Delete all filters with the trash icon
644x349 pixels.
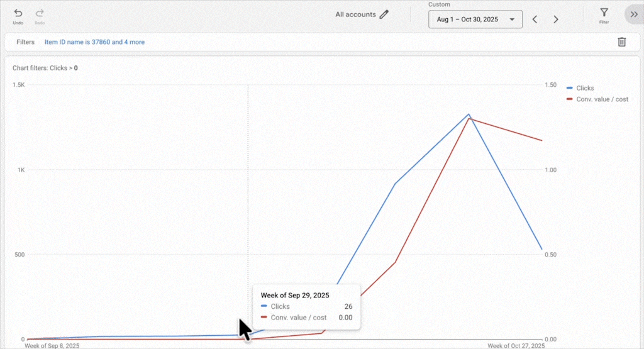[621, 42]
